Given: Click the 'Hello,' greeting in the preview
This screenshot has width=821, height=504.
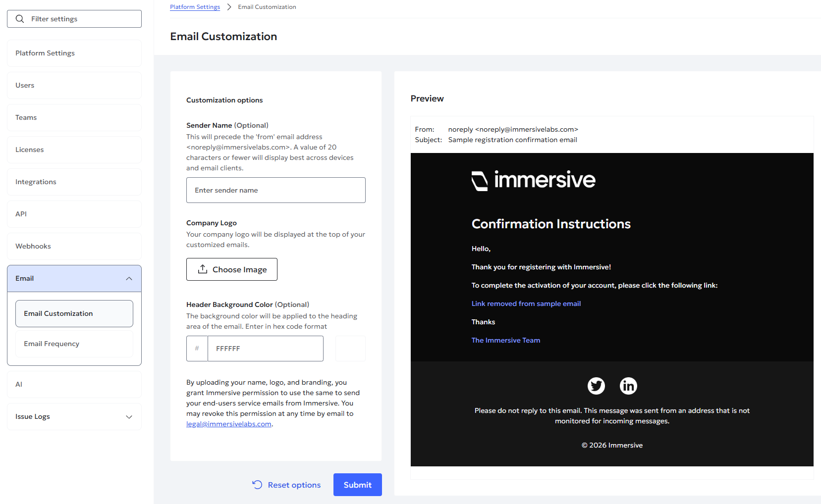Looking at the screenshot, I should tap(481, 249).
